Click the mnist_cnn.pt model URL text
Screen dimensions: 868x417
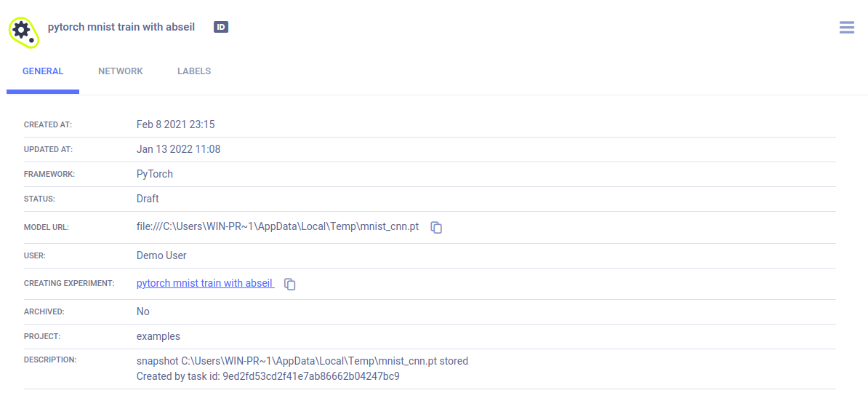tap(278, 227)
